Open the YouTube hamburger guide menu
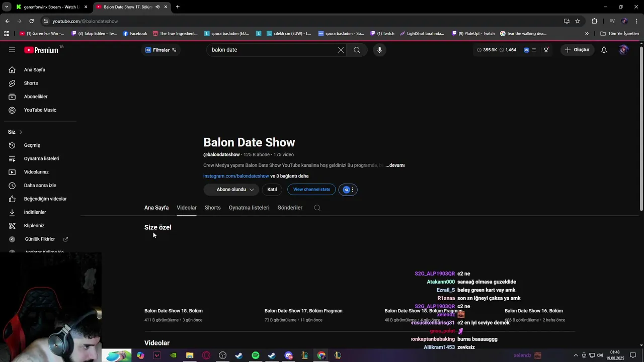The image size is (644, 362). 12,50
